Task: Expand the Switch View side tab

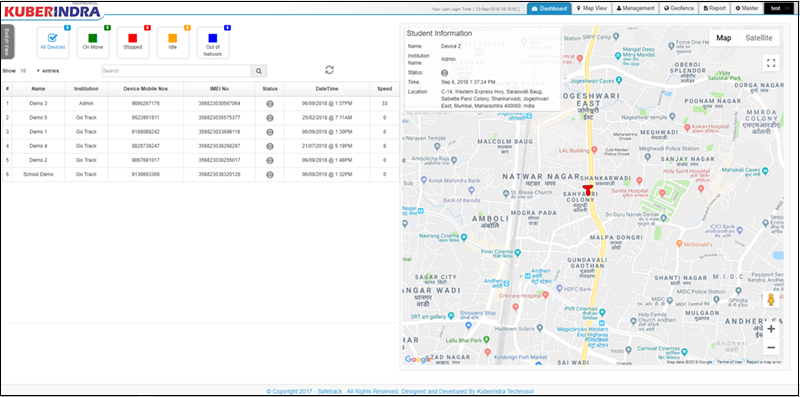Action: [7, 42]
